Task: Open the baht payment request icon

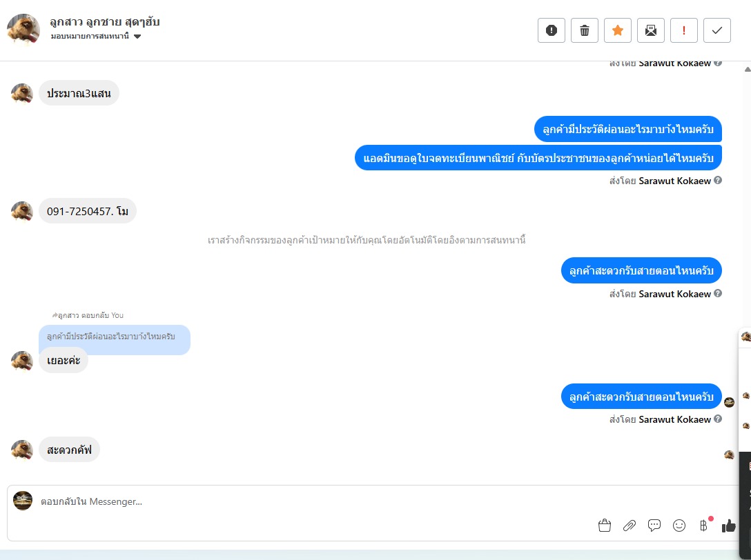Action: click(703, 526)
